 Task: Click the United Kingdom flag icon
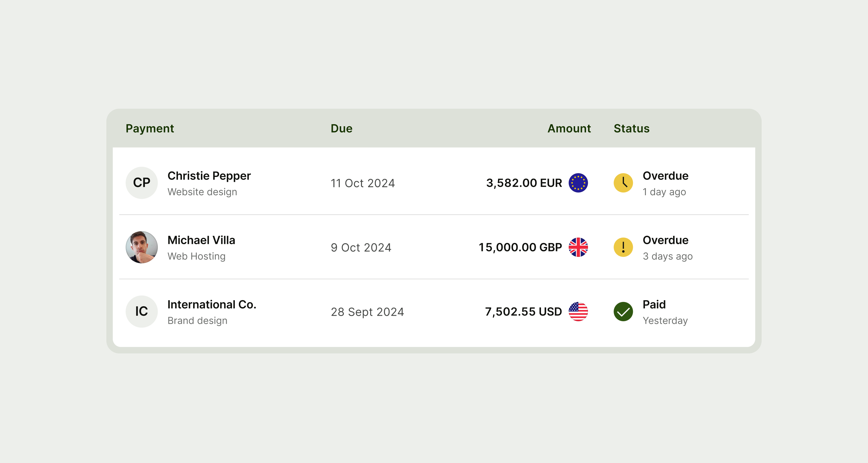point(578,247)
